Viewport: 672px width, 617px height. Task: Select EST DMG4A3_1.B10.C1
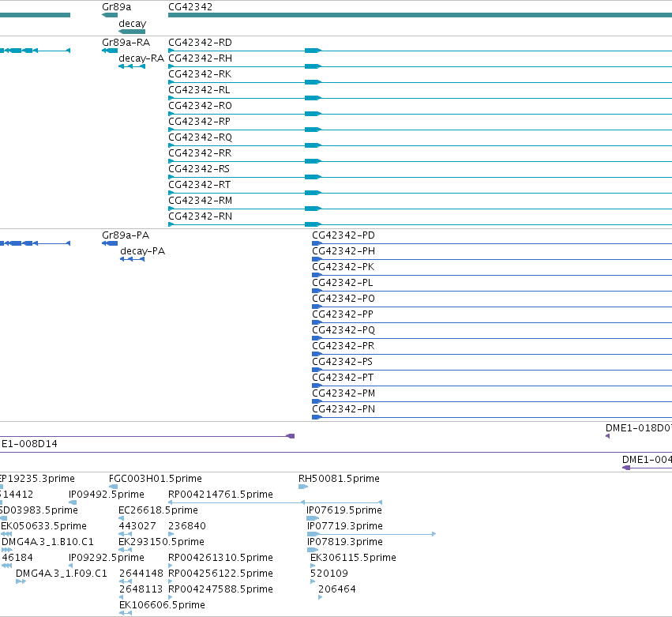point(47,543)
